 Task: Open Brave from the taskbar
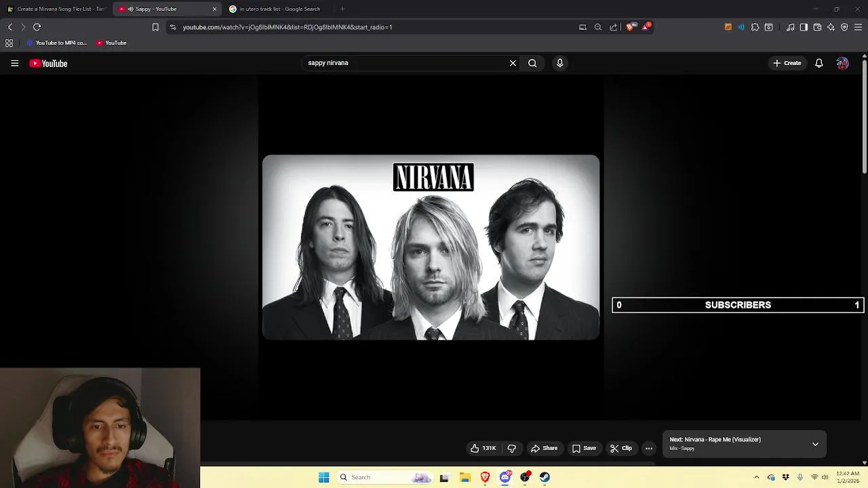[x=485, y=477]
